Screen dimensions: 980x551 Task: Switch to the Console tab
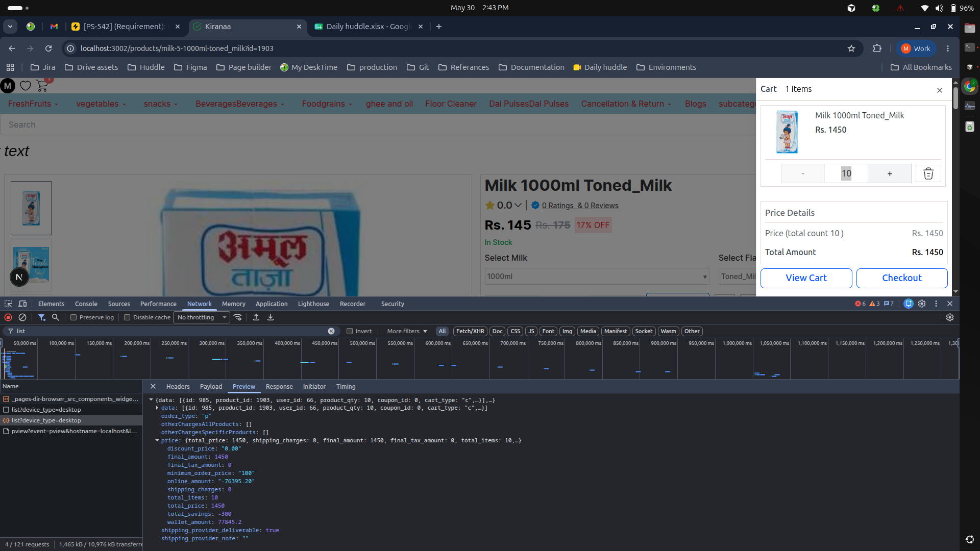pyautogui.click(x=86, y=304)
